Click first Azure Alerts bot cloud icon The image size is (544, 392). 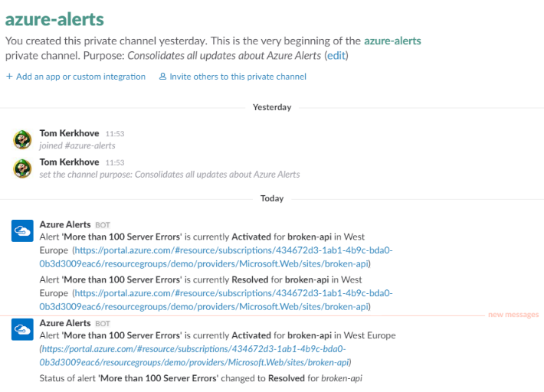pos(22,230)
